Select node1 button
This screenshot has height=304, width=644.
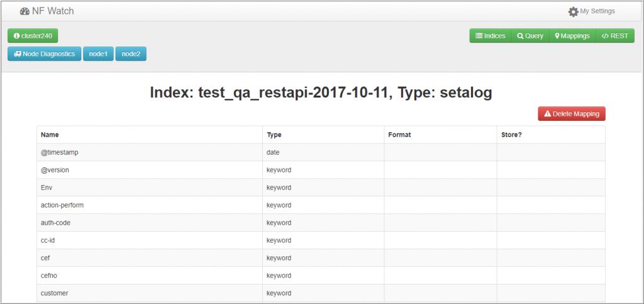pos(98,54)
